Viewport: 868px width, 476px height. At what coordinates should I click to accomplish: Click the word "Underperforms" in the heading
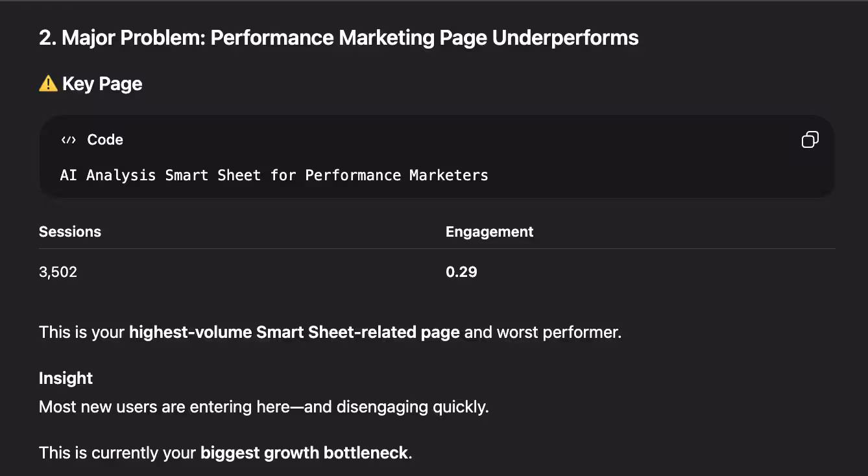click(565, 38)
